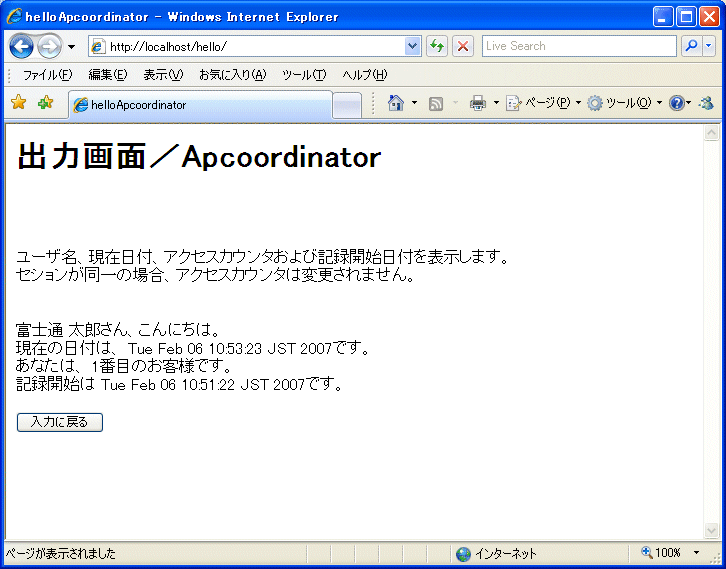The width and height of the screenshot is (726, 569).
Task: Click the Home icon in command bar
Action: 396,103
